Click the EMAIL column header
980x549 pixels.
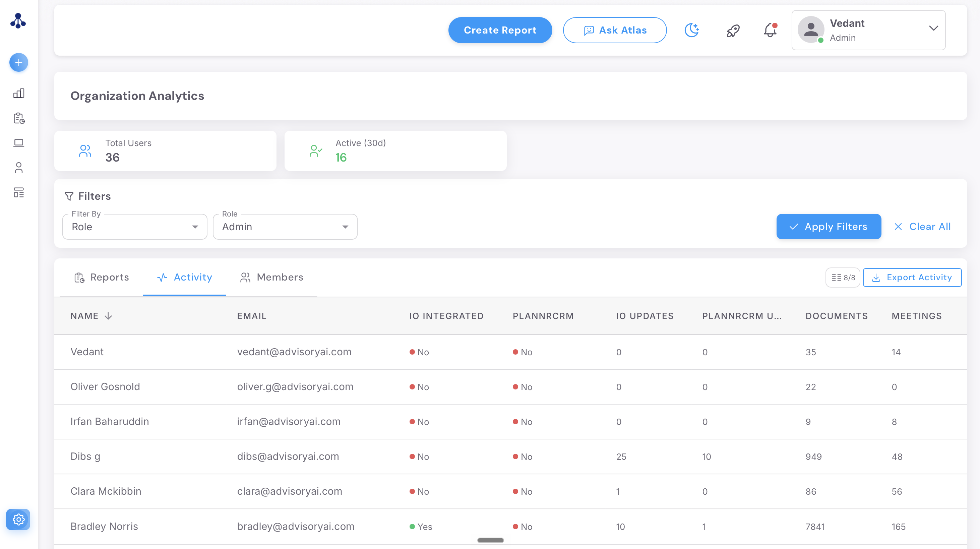point(252,316)
